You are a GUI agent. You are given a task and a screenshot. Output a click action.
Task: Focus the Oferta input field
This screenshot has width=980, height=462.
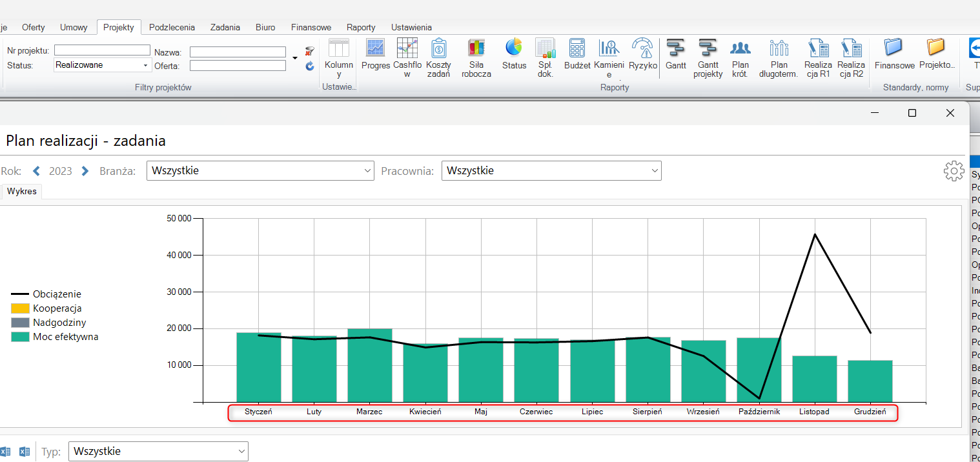click(238, 65)
